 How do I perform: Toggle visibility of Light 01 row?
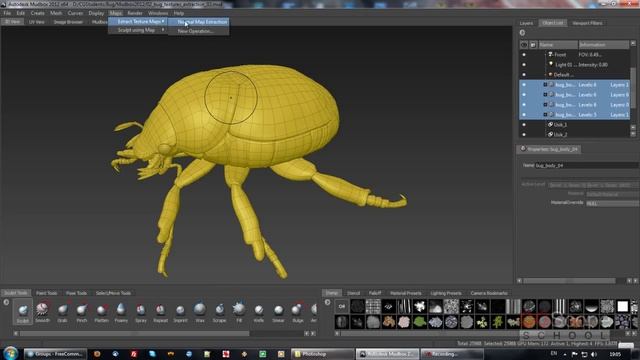click(524, 64)
